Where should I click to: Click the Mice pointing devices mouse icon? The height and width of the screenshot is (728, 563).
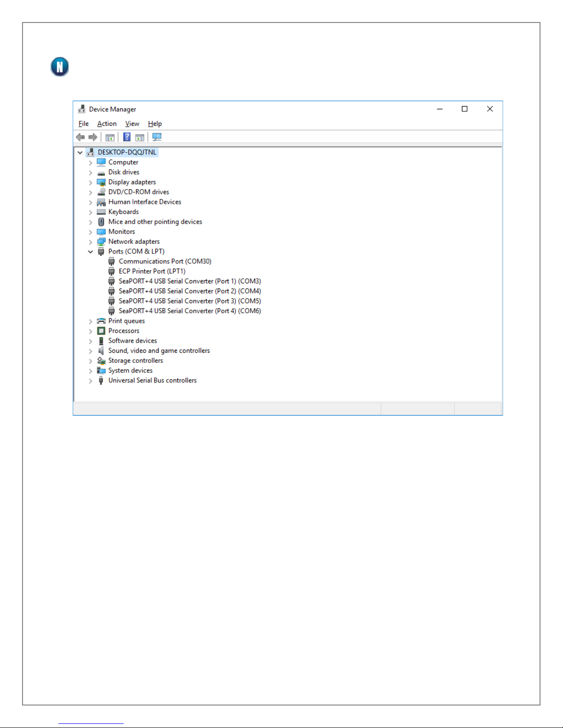pyautogui.click(x=101, y=222)
